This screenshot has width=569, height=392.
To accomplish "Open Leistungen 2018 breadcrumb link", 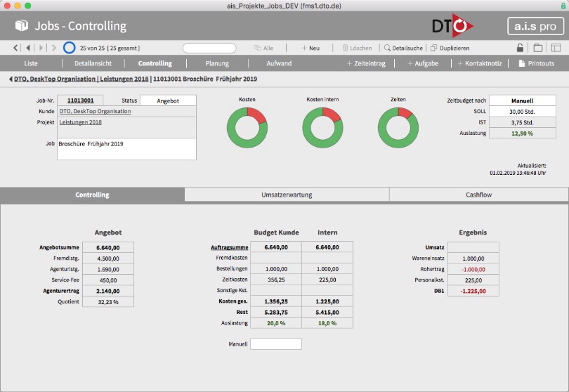I will pos(124,79).
